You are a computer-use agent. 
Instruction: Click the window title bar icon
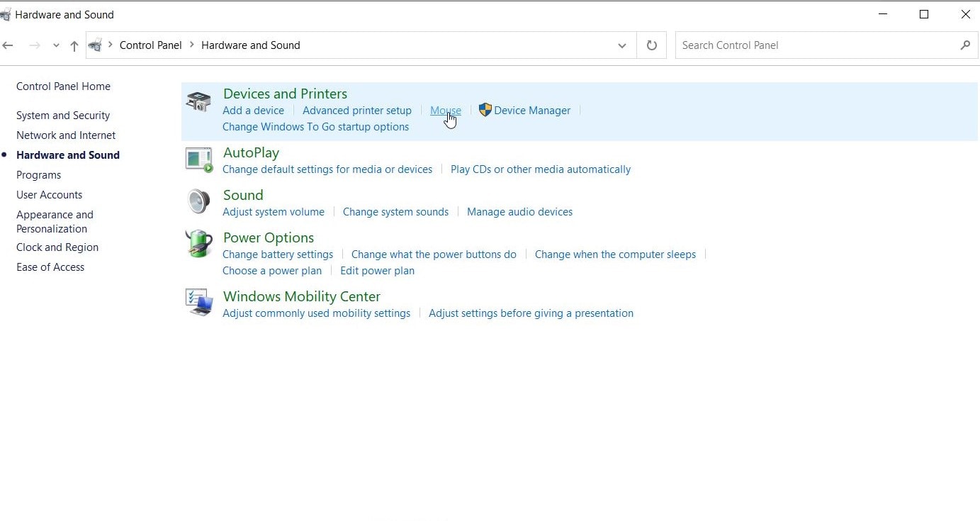pos(5,14)
